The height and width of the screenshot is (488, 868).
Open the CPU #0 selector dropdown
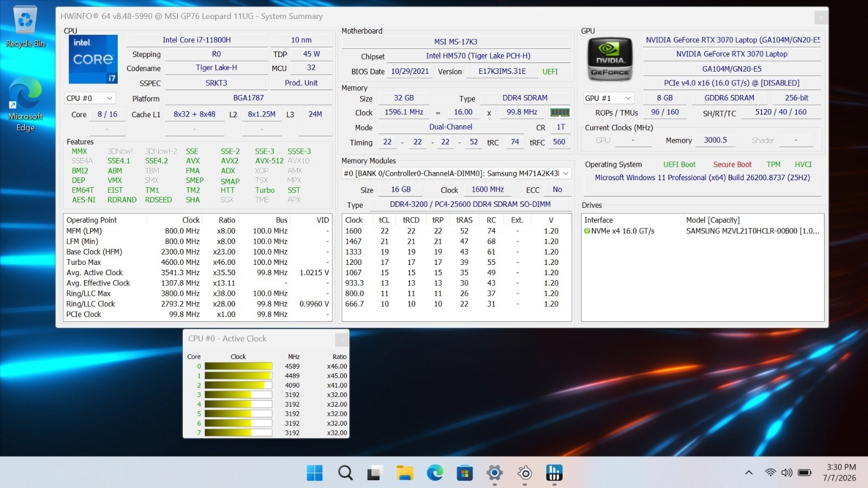[90, 98]
